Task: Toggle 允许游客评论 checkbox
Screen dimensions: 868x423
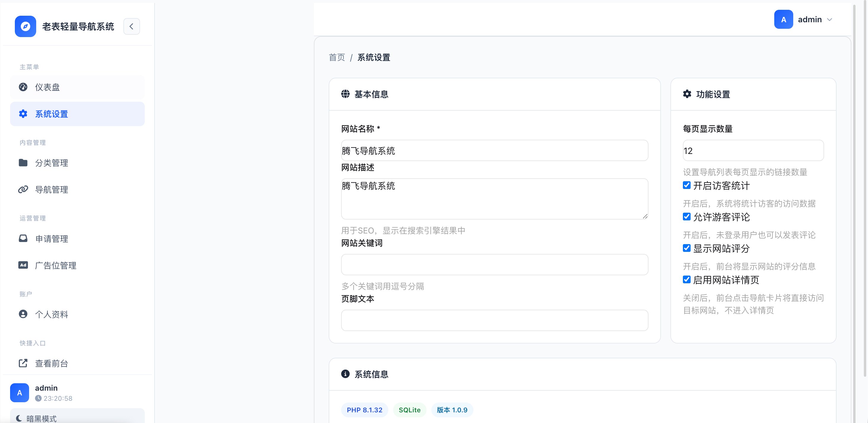Action: click(x=687, y=216)
